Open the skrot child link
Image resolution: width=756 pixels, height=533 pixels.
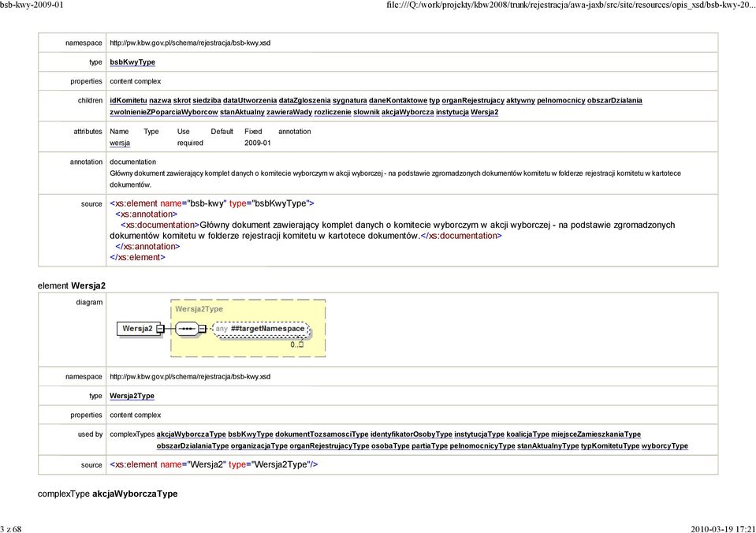tap(182, 100)
